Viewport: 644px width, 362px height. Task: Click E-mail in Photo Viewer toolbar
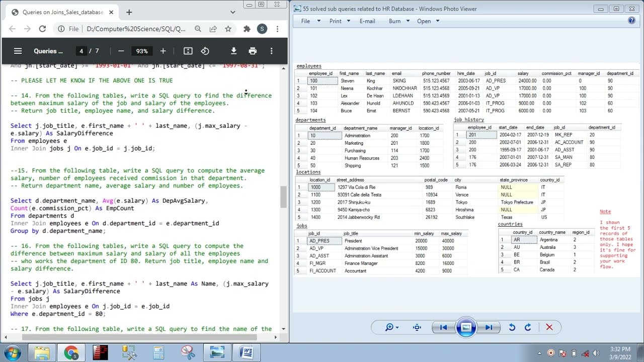[367, 21]
